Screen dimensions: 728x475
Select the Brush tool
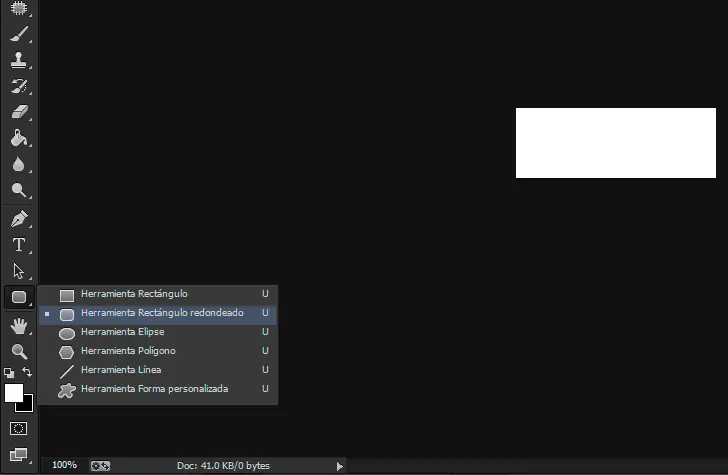(19, 34)
